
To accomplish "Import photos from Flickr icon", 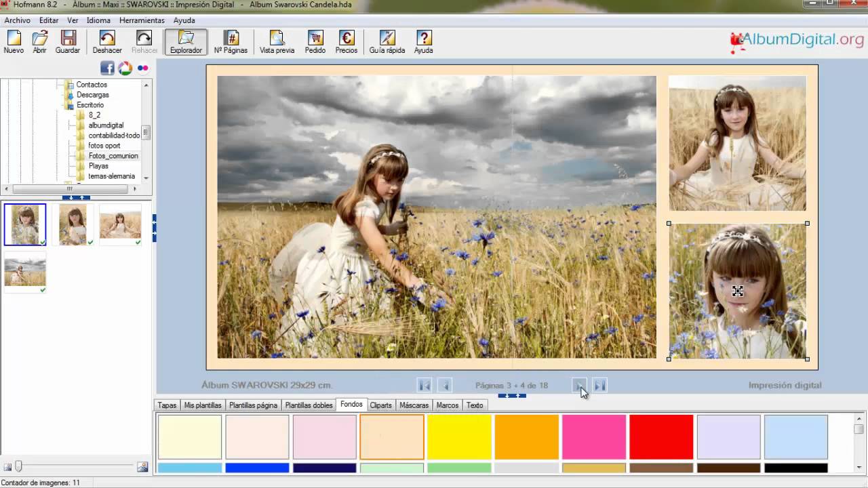I will click(142, 68).
